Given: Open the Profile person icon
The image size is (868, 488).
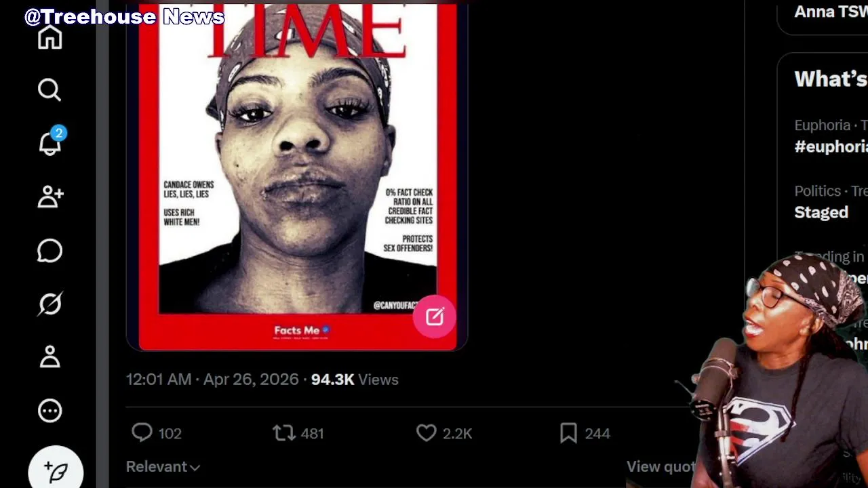Looking at the screenshot, I should click(x=50, y=357).
